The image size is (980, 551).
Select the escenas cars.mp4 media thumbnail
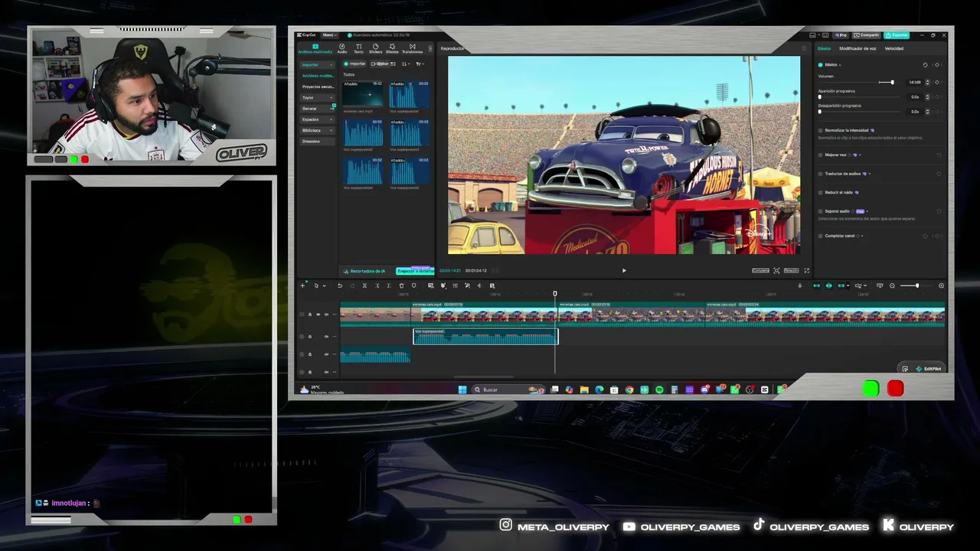click(x=364, y=93)
